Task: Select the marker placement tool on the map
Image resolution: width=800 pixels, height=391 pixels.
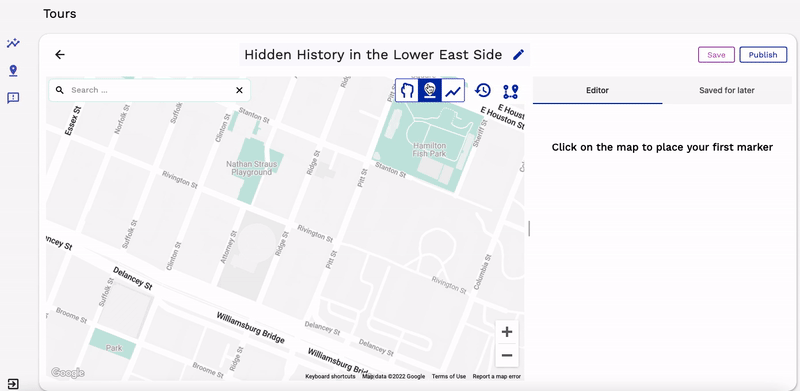Action: (x=430, y=90)
